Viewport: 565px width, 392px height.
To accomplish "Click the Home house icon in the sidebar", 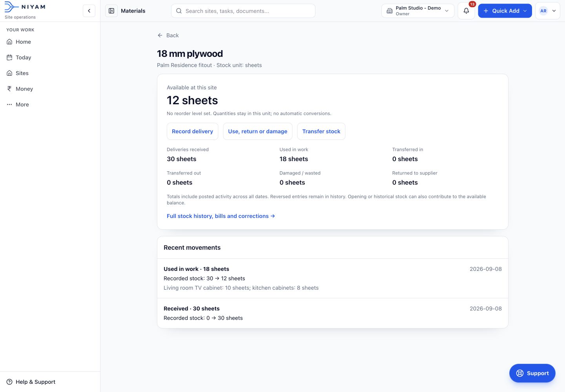I will coord(9,42).
